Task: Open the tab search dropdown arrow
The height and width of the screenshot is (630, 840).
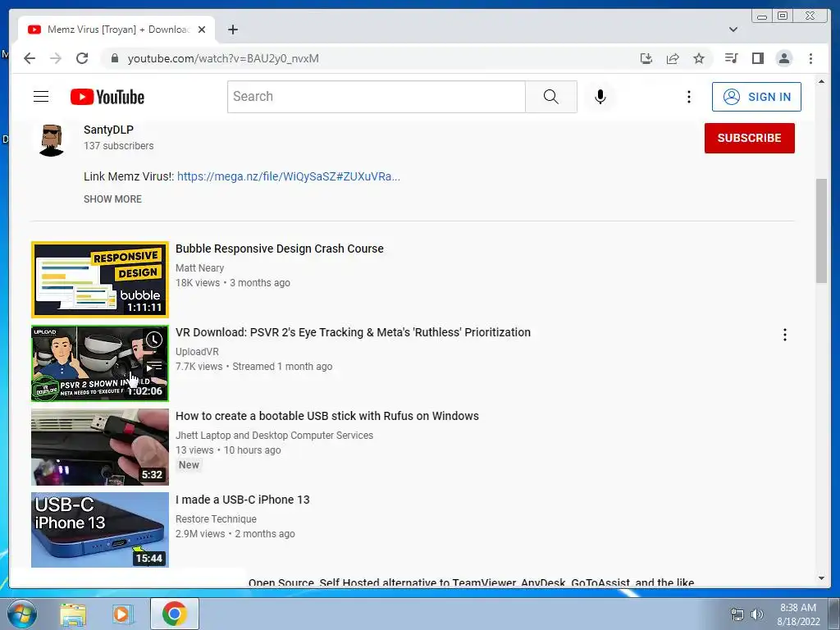Action: [733, 30]
